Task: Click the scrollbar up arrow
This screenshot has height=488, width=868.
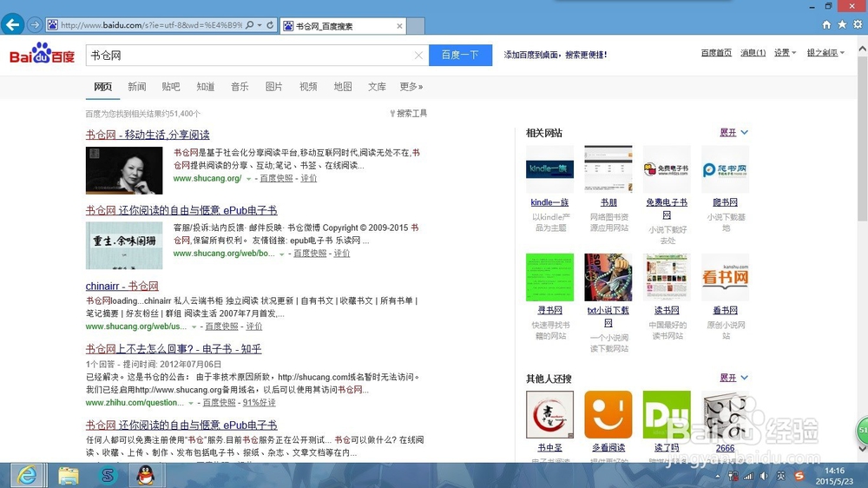Action: (863, 49)
